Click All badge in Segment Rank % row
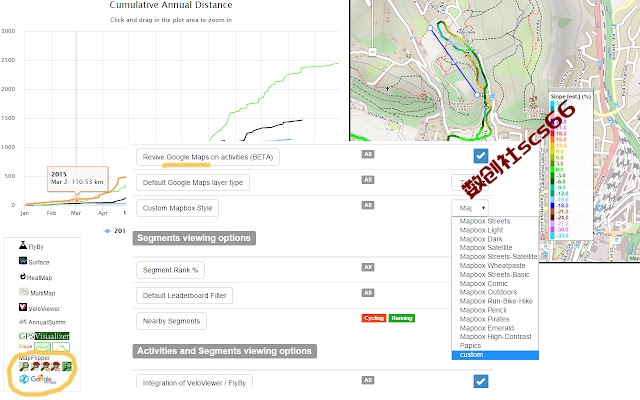This screenshot has width=640, height=400. point(368,267)
